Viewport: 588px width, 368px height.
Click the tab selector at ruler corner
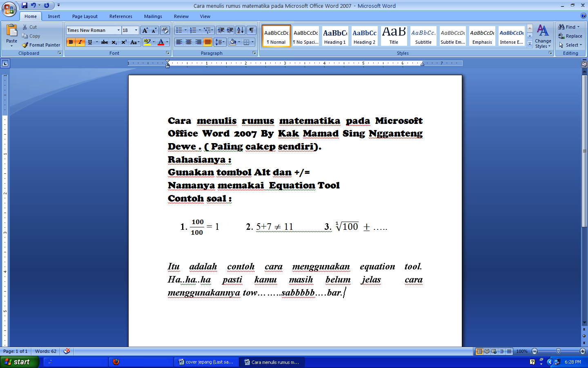5,63
